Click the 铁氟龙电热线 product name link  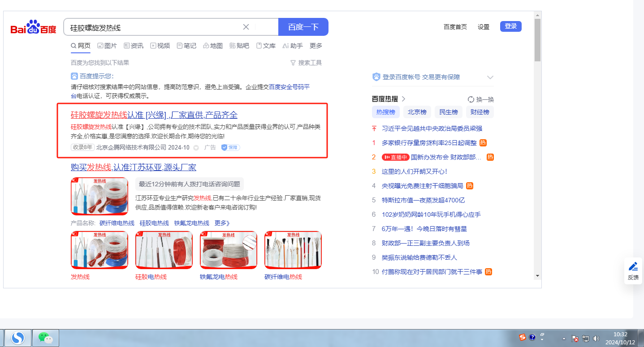tap(192, 223)
